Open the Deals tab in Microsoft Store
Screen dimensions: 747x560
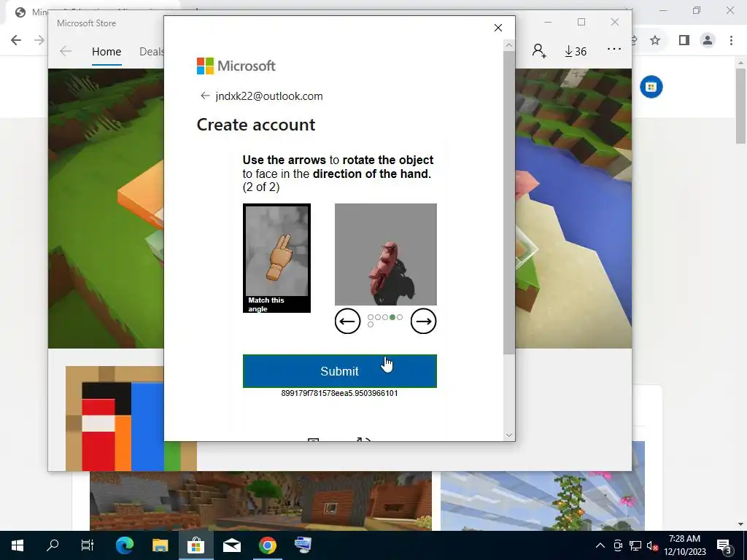coord(152,52)
